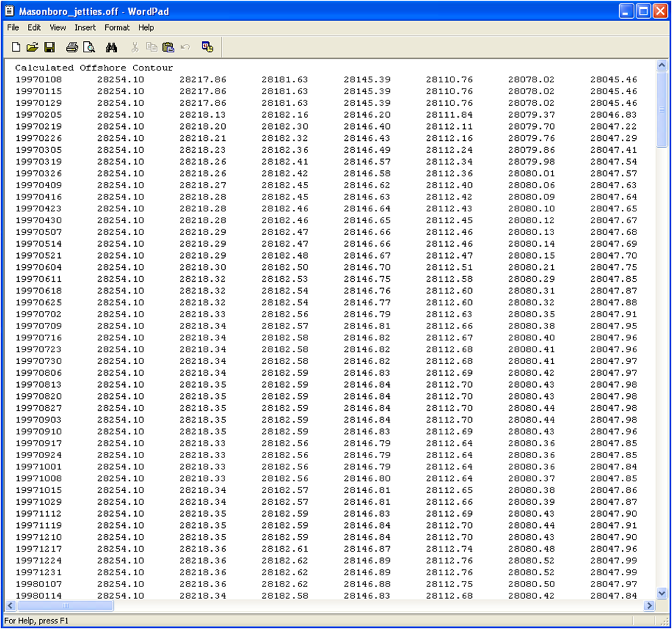Minimize the WordPad window
Viewport: 672px width, 629px height.
coord(626,11)
